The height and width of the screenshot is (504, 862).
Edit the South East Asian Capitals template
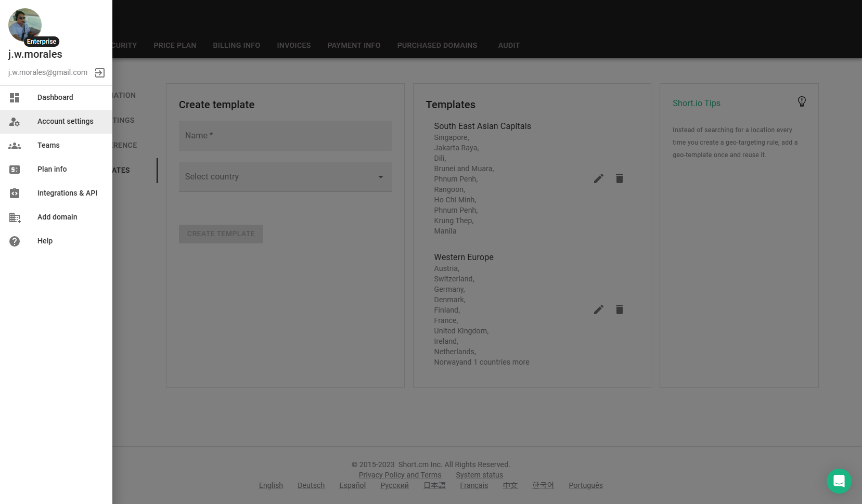coord(599,178)
